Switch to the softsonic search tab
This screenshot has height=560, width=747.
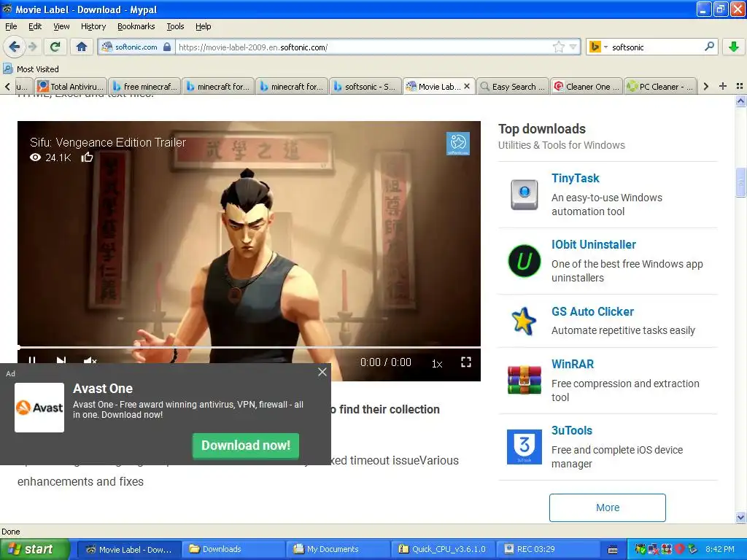click(365, 87)
